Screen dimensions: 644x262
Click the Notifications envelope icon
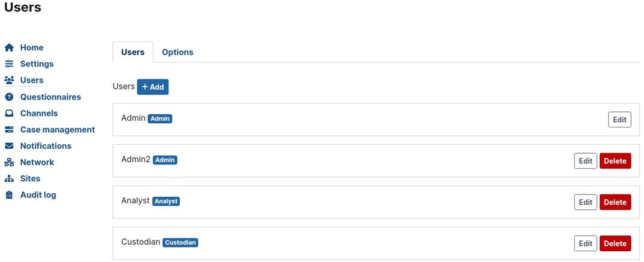[9, 146]
